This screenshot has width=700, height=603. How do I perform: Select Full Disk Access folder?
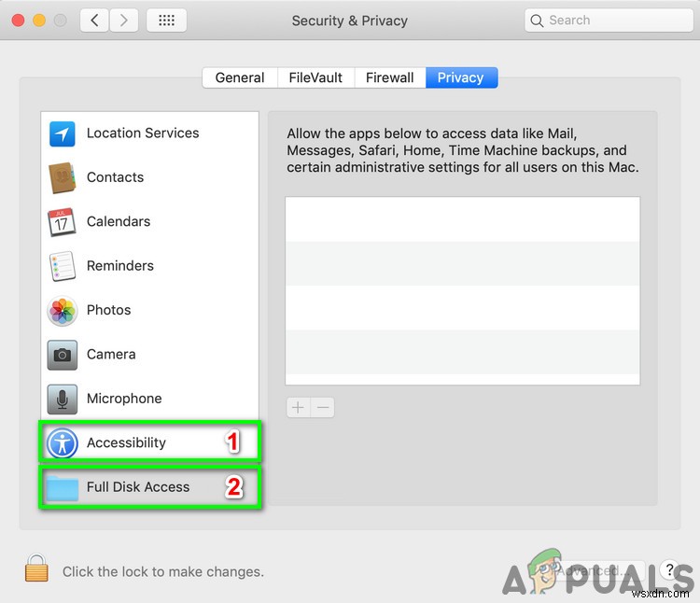62,488
